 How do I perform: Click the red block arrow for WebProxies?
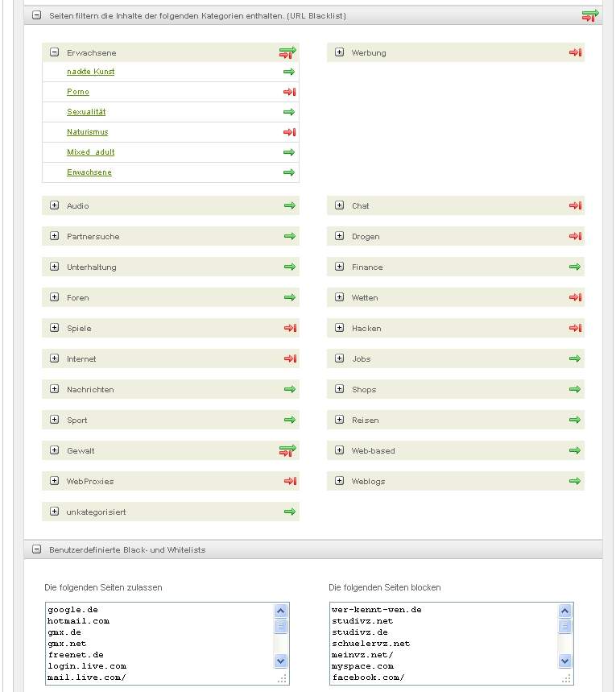pos(290,481)
